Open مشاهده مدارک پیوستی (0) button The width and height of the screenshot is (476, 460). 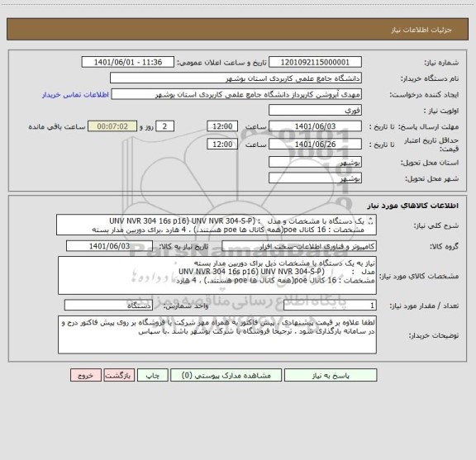pyautogui.click(x=226, y=375)
